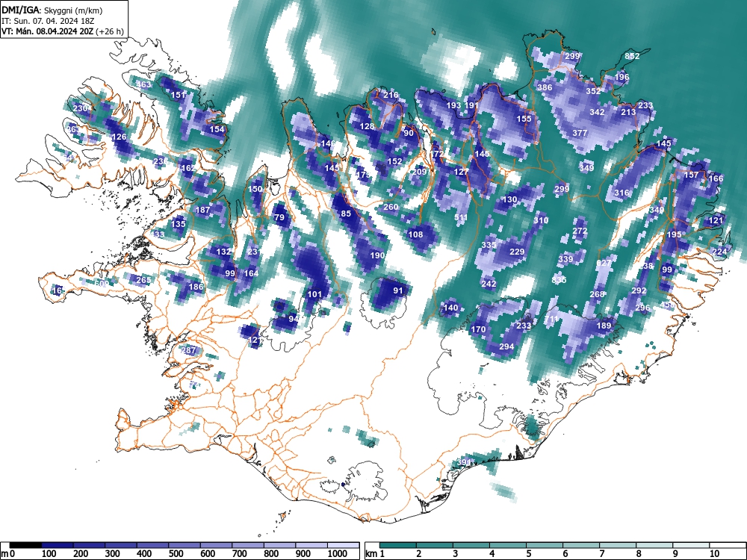Click the 'VT: Mán. 08.04.2024 20Z' valid time text

point(48,31)
